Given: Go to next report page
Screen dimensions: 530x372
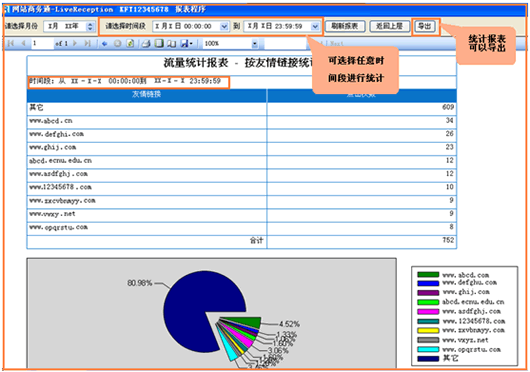Looking at the screenshot, I should pyautogui.click(x=75, y=43).
